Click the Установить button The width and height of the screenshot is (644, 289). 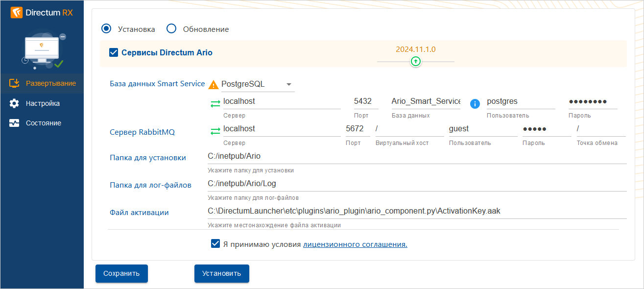pos(222,273)
